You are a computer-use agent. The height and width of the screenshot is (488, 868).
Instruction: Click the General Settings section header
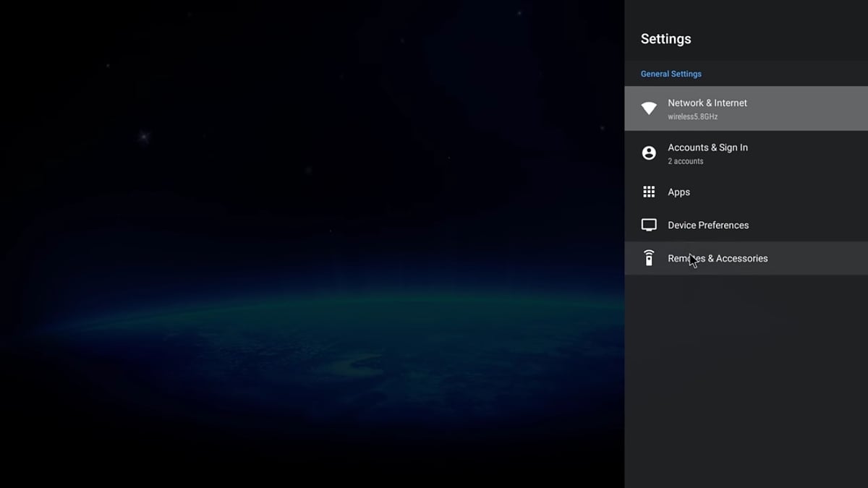[x=671, y=74]
